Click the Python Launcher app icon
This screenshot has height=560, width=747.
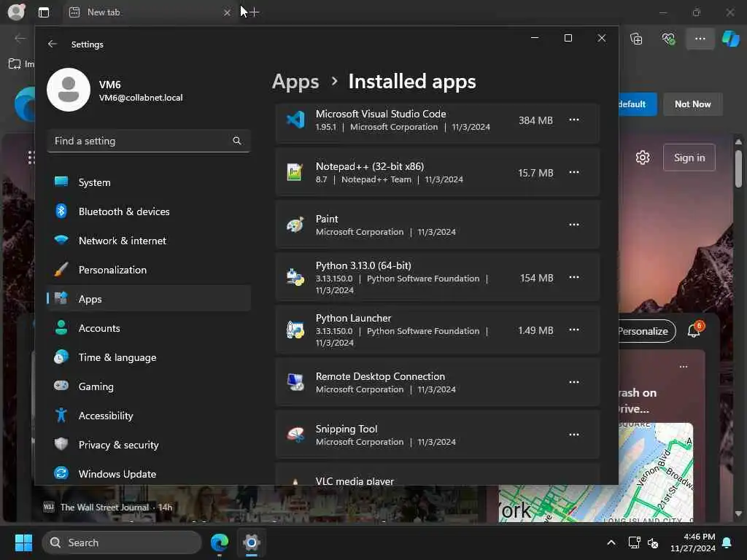[x=295, y=330]
